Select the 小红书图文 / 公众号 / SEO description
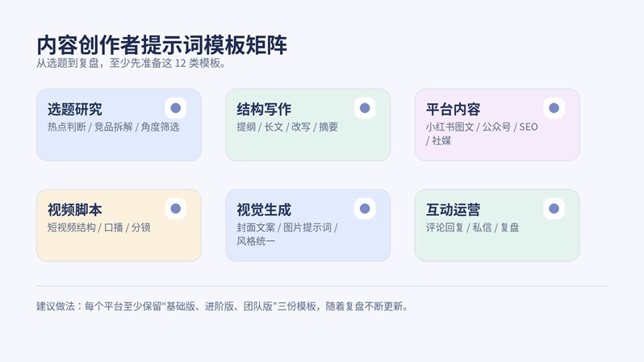The width and height of the screenshot is (644, 362). [481, 133]
